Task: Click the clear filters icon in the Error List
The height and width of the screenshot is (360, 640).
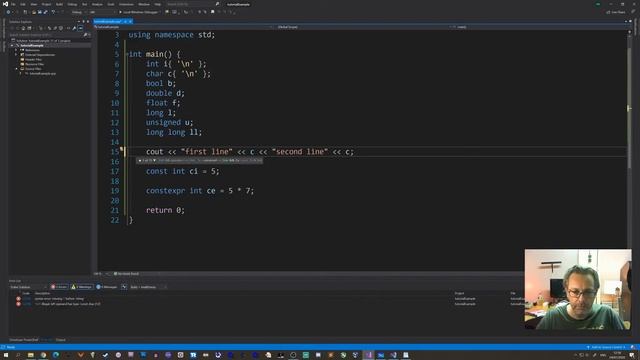Action: click(124, 287)
